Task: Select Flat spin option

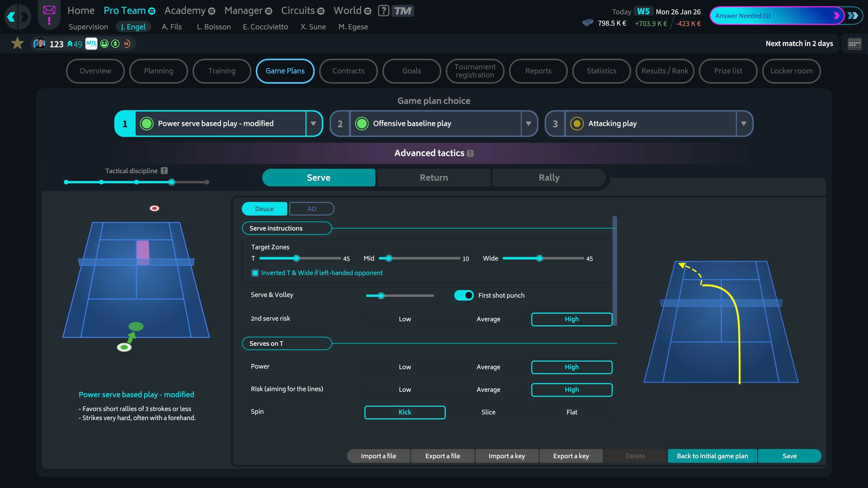Action: coord(572,412)
